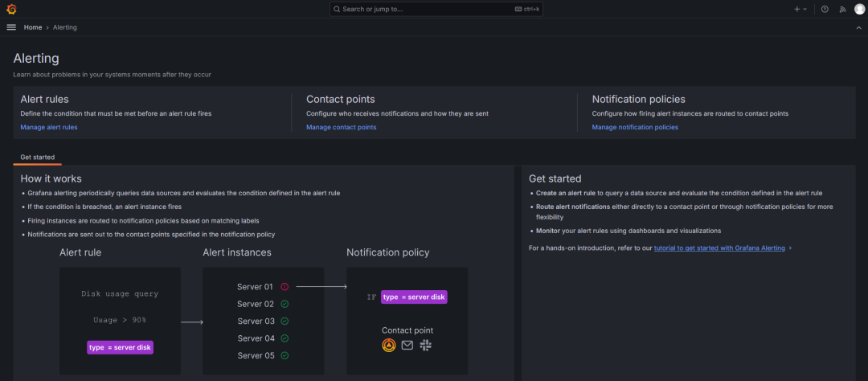The height and width of the screenshot is (381, 868).
Task: Open the Manage alert rules link
Action: coord(49,127)
